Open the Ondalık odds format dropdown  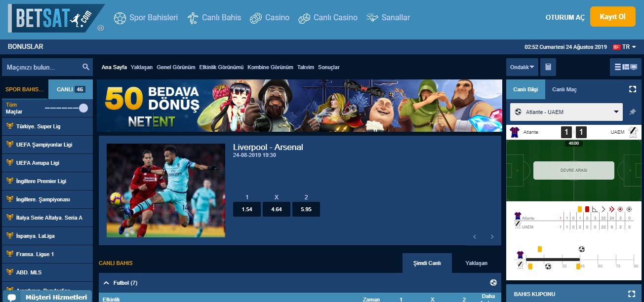coord(522,67)
